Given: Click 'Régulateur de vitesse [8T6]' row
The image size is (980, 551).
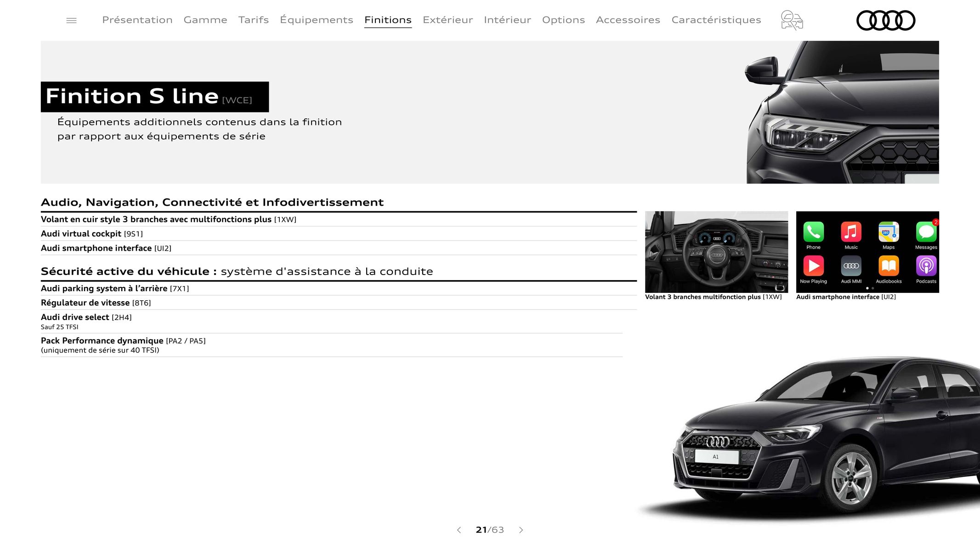Looking at the screenshot, I should 339,303.
